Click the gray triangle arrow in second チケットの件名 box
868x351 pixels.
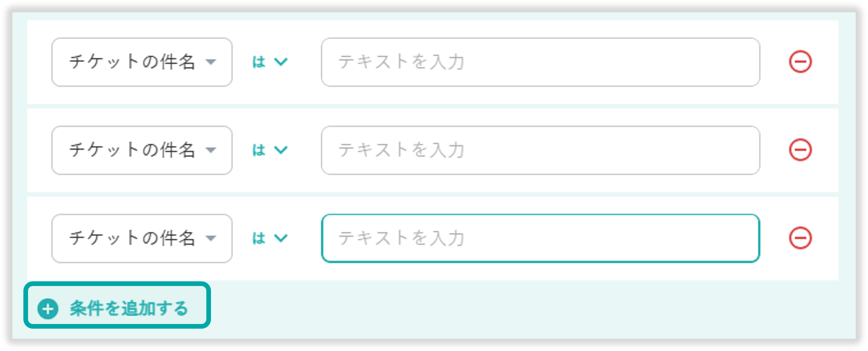tap(211, 150)
